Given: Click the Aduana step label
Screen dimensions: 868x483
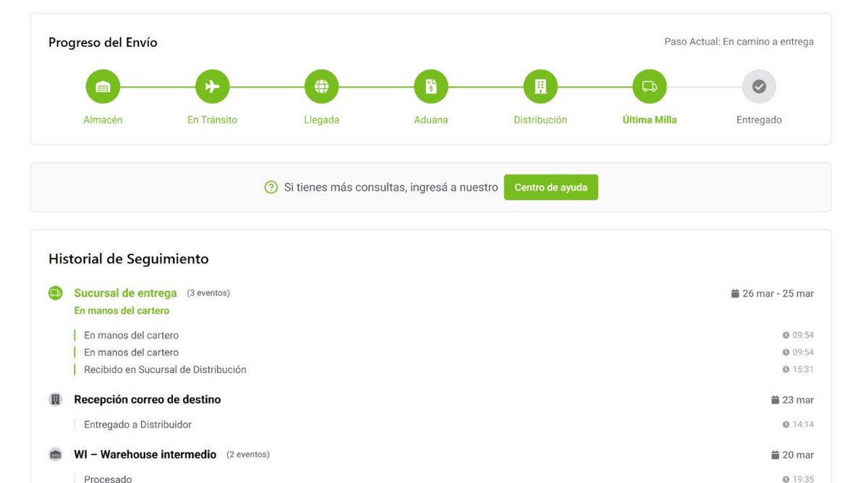Looking at the screenshot, I should [x=431, y=120].
